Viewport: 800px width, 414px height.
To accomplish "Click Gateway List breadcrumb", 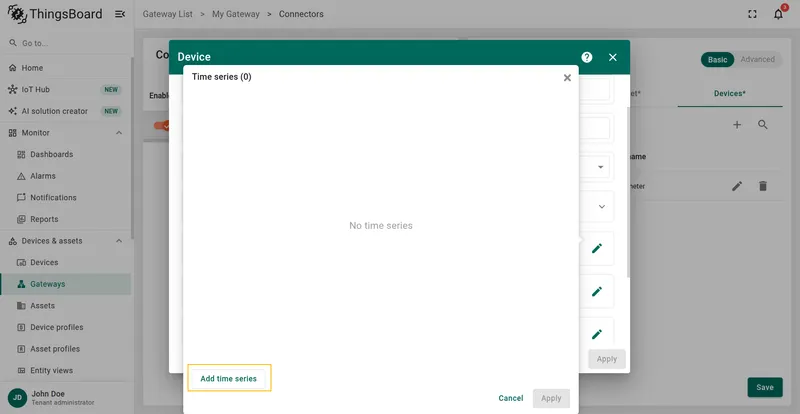I will (167, 14).
